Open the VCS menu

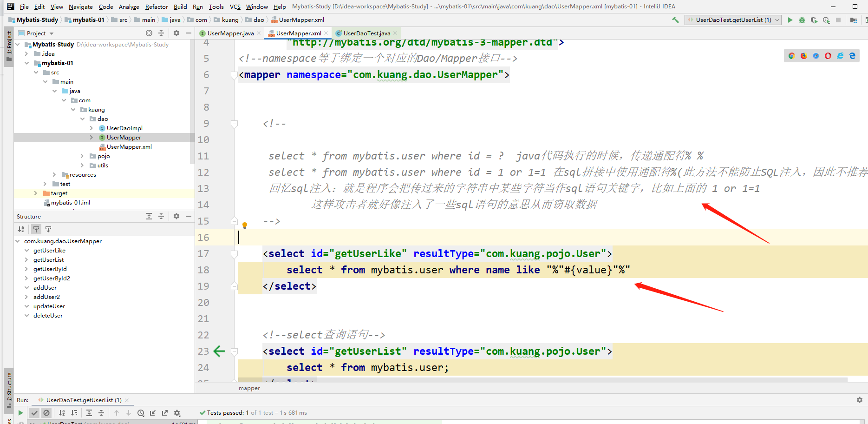[235, 7]
